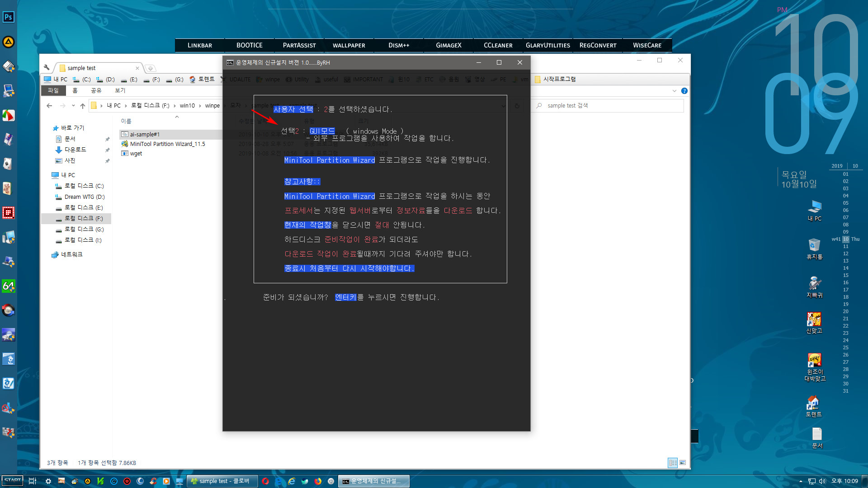This screenshot has width=868, height=488.
Task: Click the clock showing 오후 10:09
Action: (844, 481)
